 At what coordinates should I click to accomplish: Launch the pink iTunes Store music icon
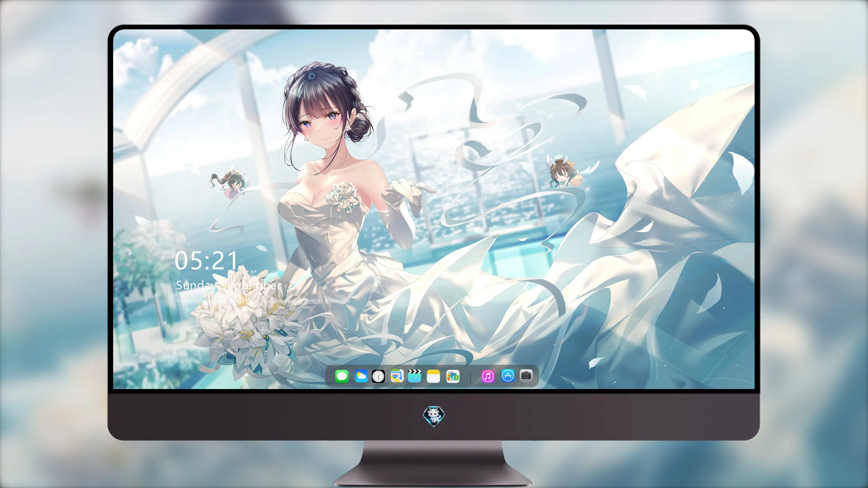point(488,376)
